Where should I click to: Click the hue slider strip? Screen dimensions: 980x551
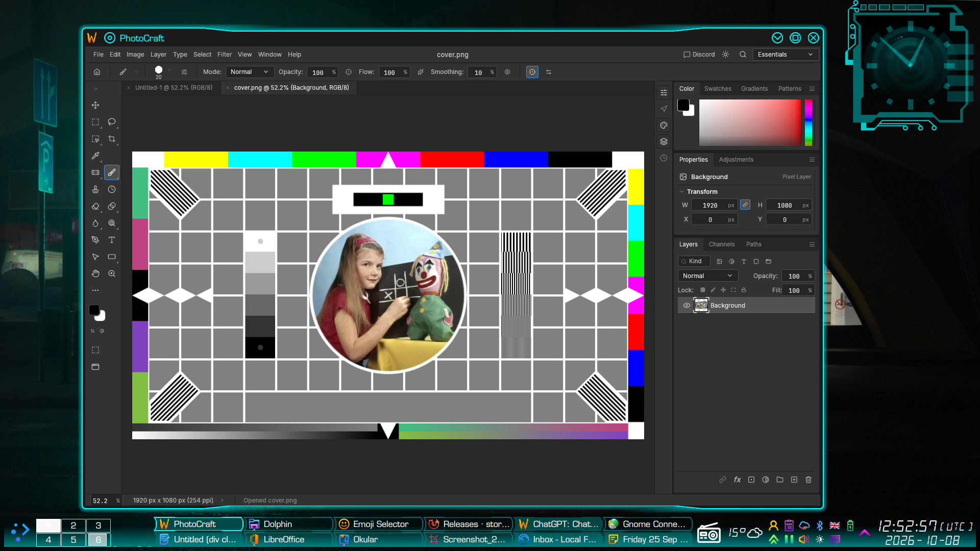808,122
